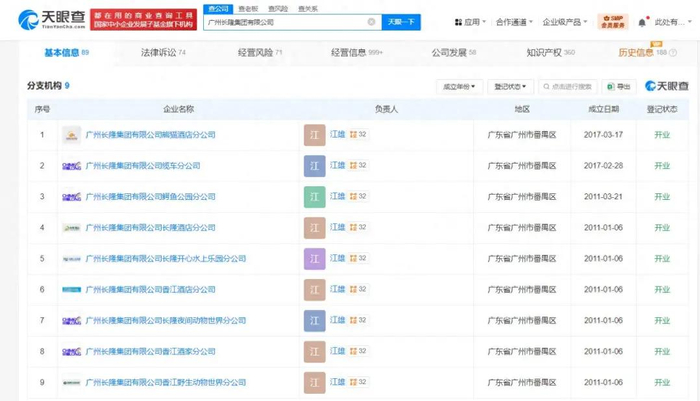Click 江雄 name link in row 9
The width and height of the screenshot is (700, 401).
tap(338, 382)
